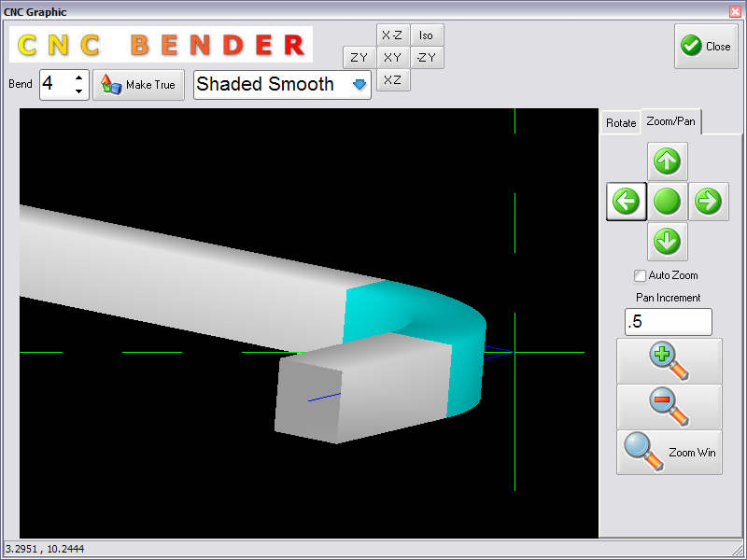
Task: Pan the view down with green arrow
Action: pos(666,241)
